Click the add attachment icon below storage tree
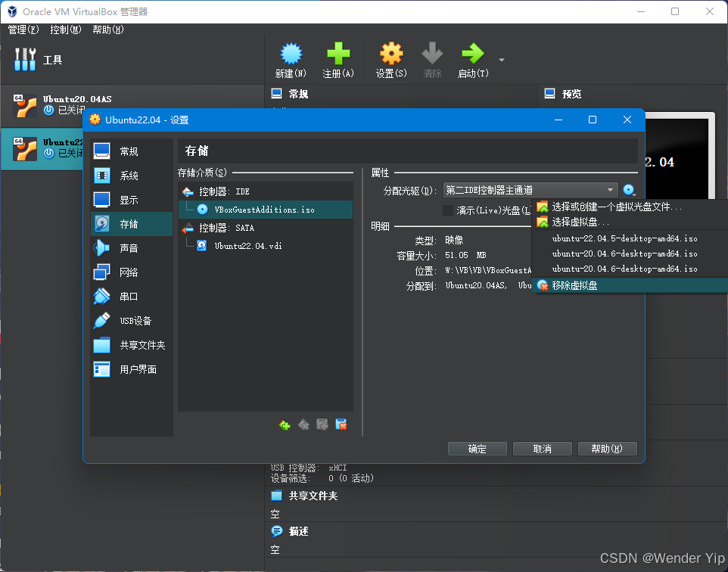 point(322,424)
